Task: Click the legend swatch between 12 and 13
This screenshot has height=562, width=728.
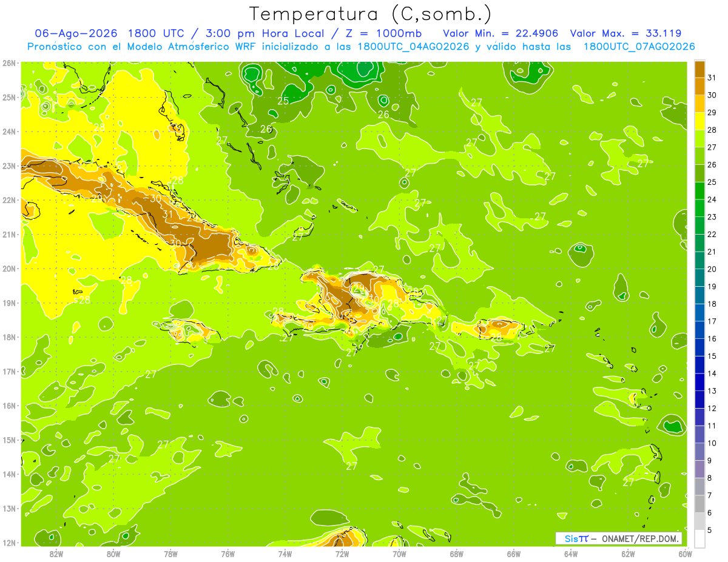Action: 699,400
